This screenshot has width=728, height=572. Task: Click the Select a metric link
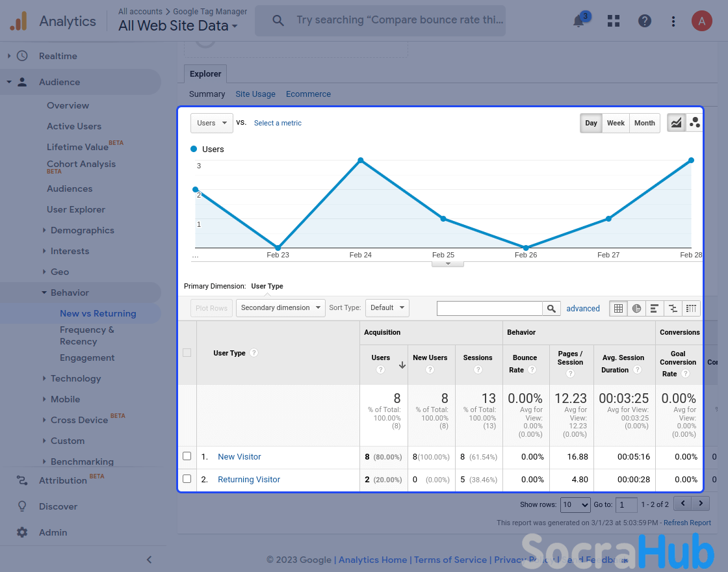(x=278, y=123)
